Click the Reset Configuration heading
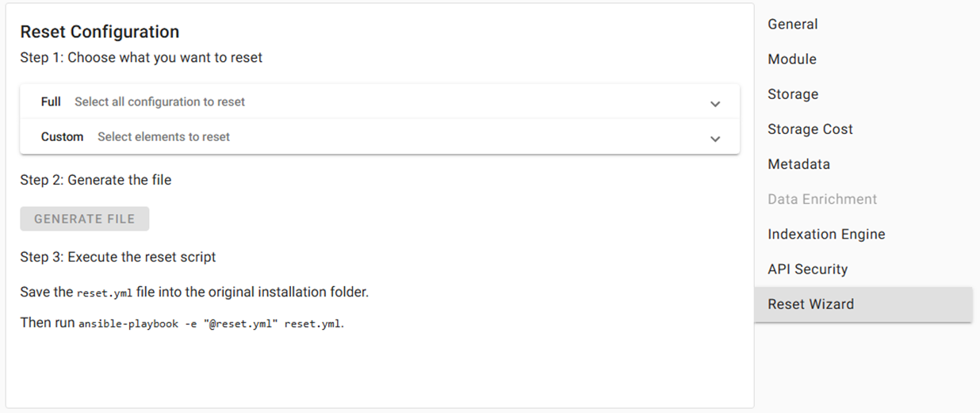The image size is (980, 413). coord(100,32)
